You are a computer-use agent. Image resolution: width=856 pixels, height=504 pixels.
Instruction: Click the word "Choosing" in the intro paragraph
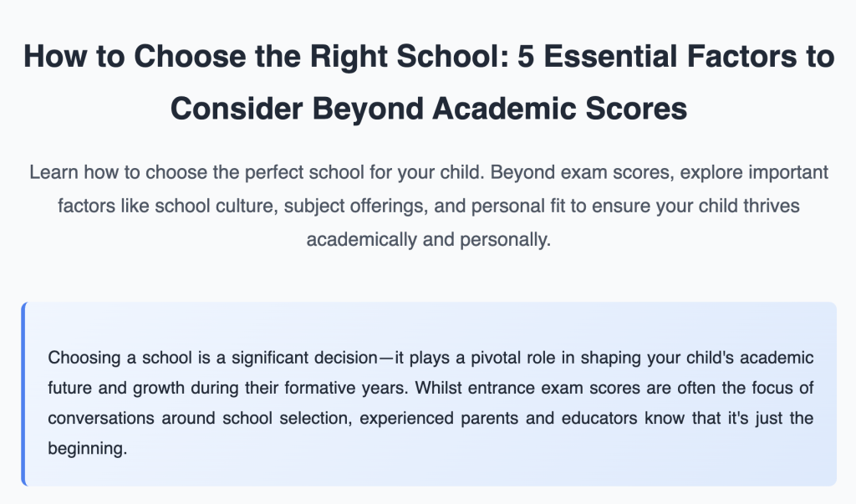(84, 358)
